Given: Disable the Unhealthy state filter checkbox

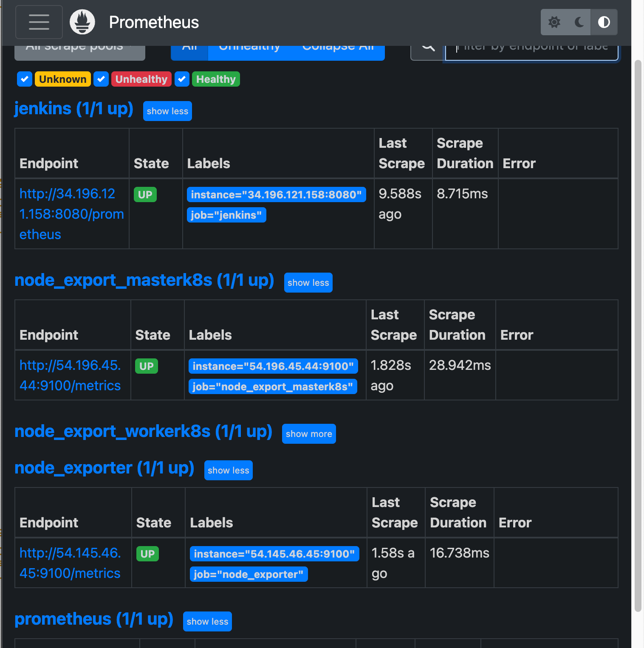Looking at the screenshot, I should [101, 79].
